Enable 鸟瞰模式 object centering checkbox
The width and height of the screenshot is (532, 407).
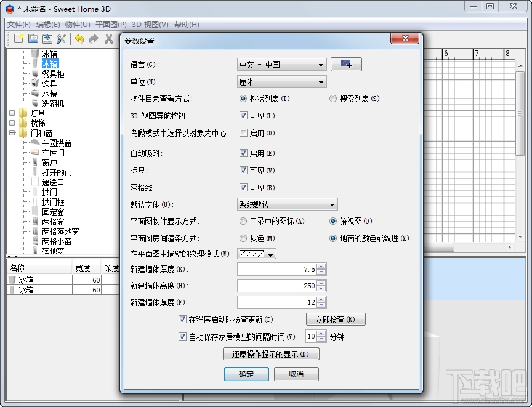tap(243, 133)
